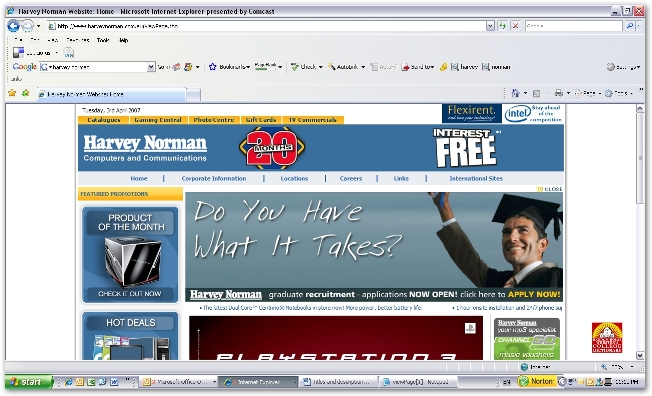
Task: Open the search provider options arrow
Action: (639, 26)
